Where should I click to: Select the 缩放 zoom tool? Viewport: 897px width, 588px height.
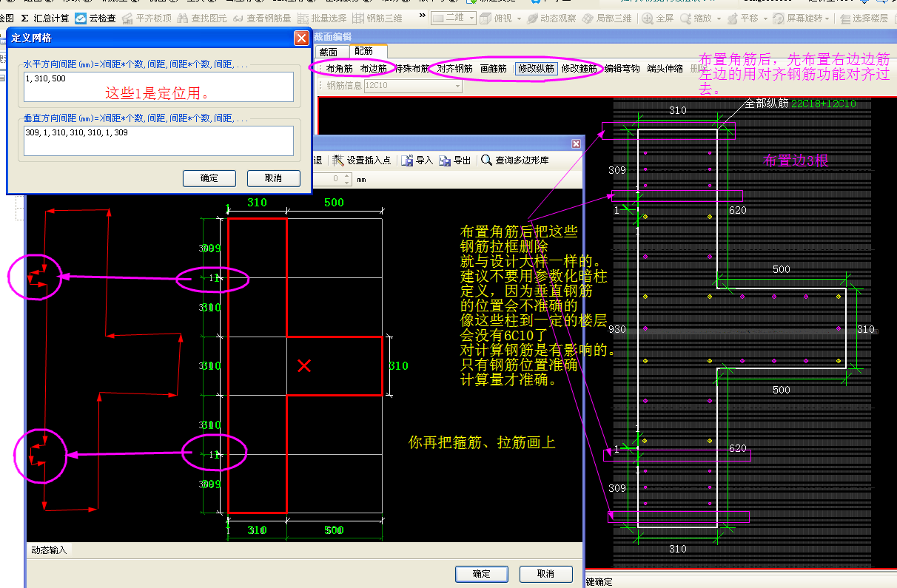tap(696, 18)
